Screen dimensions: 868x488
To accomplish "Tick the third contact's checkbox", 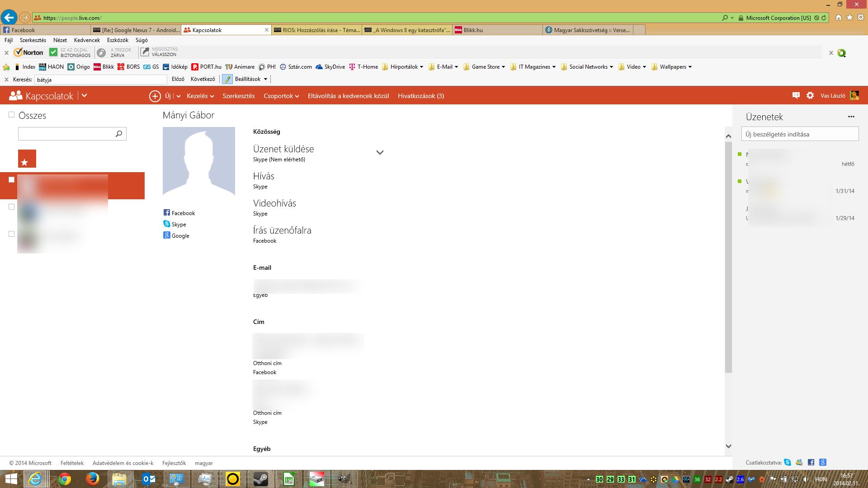I will tap(12, 234).
